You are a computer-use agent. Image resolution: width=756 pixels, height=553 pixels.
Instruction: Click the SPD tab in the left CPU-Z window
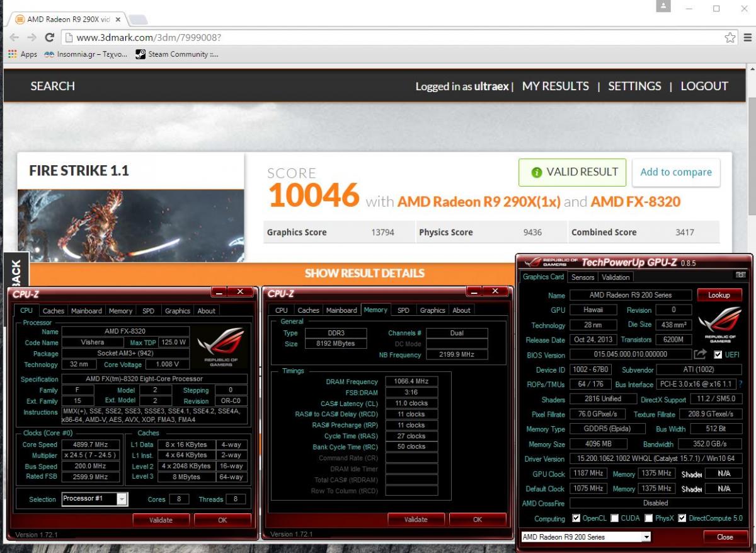(x=148, y=311)
